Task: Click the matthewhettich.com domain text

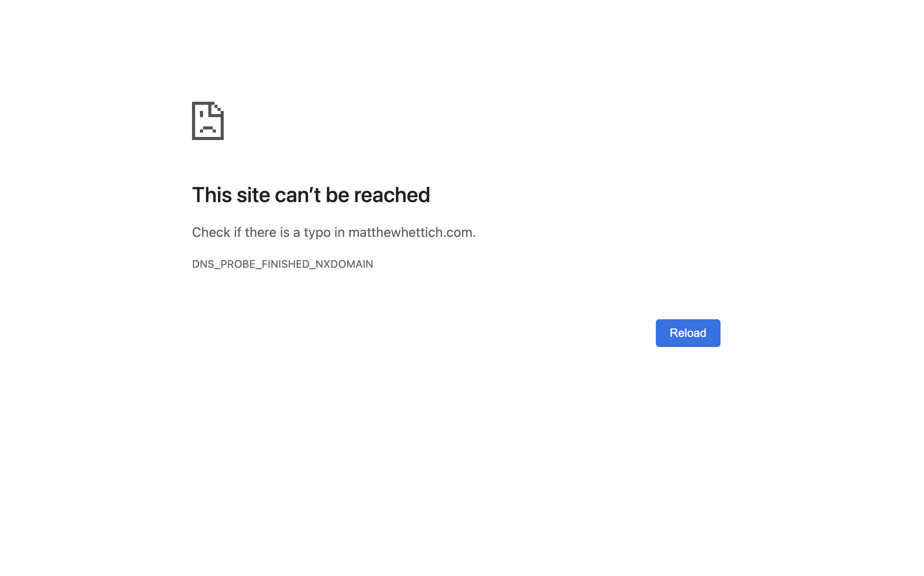Action: click(411, 232)
